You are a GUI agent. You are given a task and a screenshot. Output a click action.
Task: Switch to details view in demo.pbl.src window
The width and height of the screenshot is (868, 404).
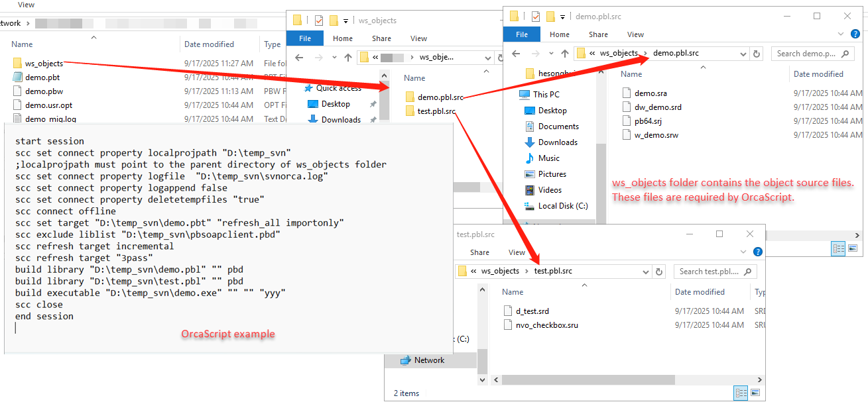tap(838, 248)
